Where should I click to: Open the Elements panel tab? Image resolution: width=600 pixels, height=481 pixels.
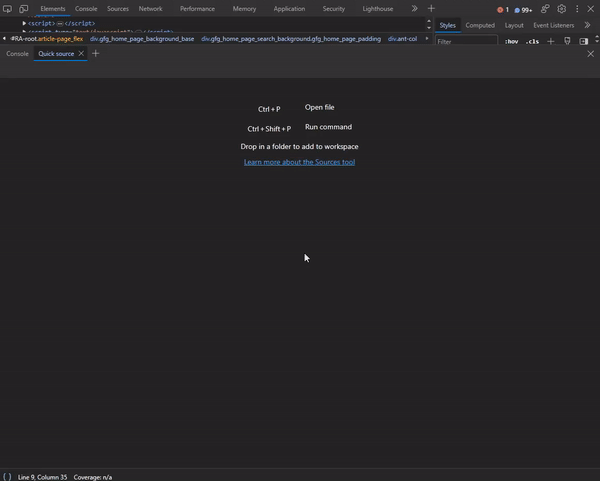pos(53,8)
